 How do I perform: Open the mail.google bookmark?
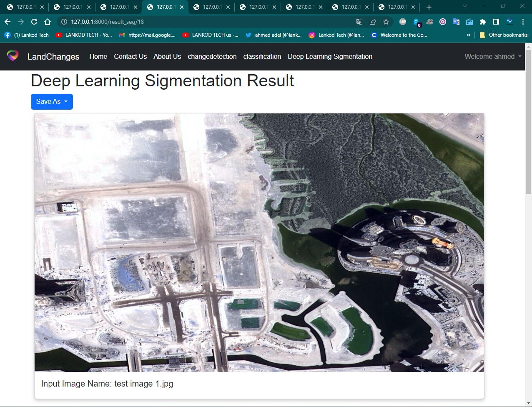(147, 35)
